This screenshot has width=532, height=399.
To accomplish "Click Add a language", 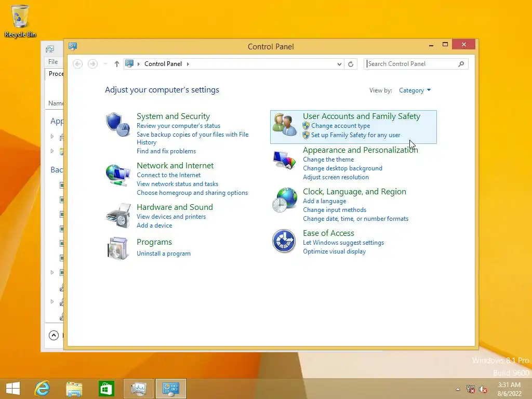I will (x=324, y=201).
